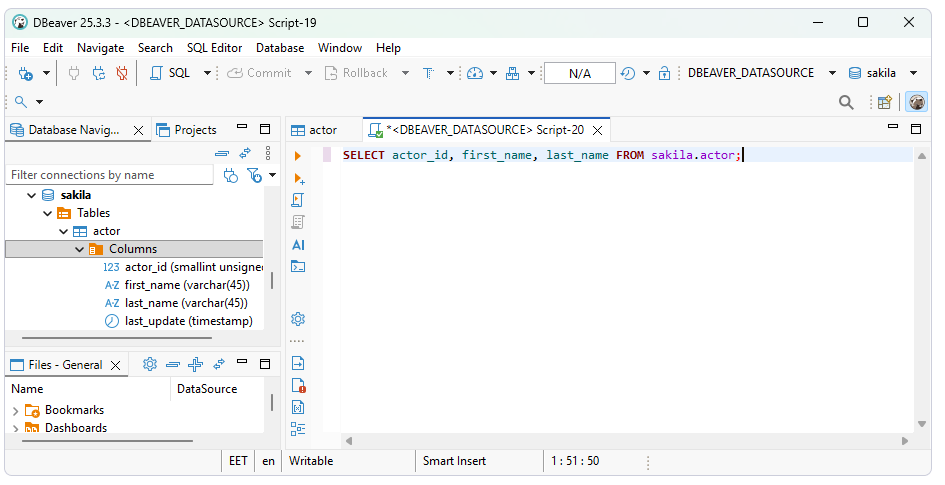945x485 pixels.
Task: Open the Commit dropdown arrow
Action: coord(308,74)
